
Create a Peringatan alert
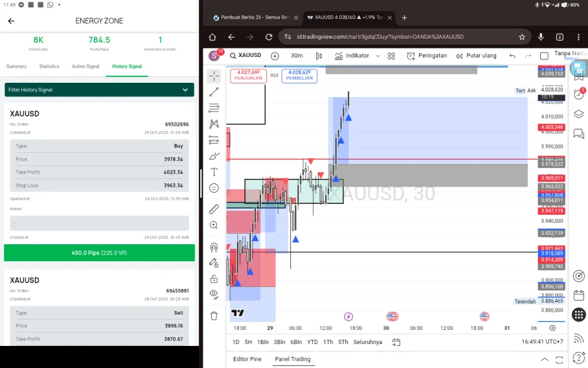point(427,56)
